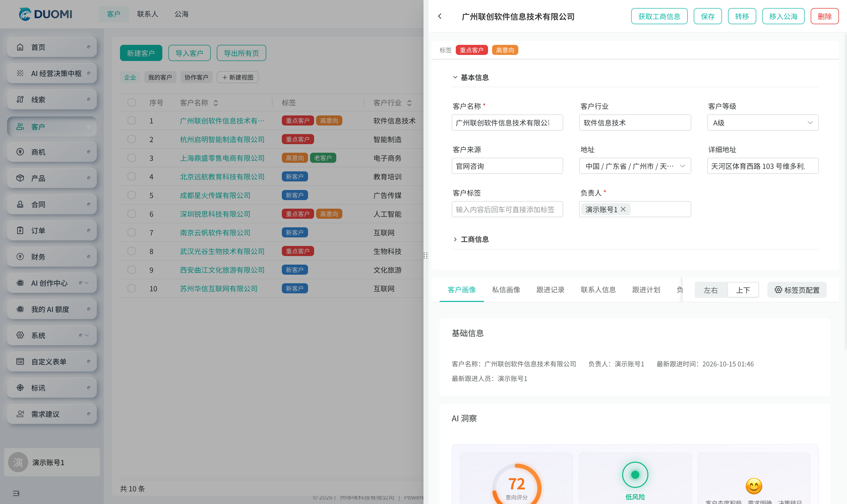Select the 左右 layout toggle

pyautogui.click(x=711, y=290)
